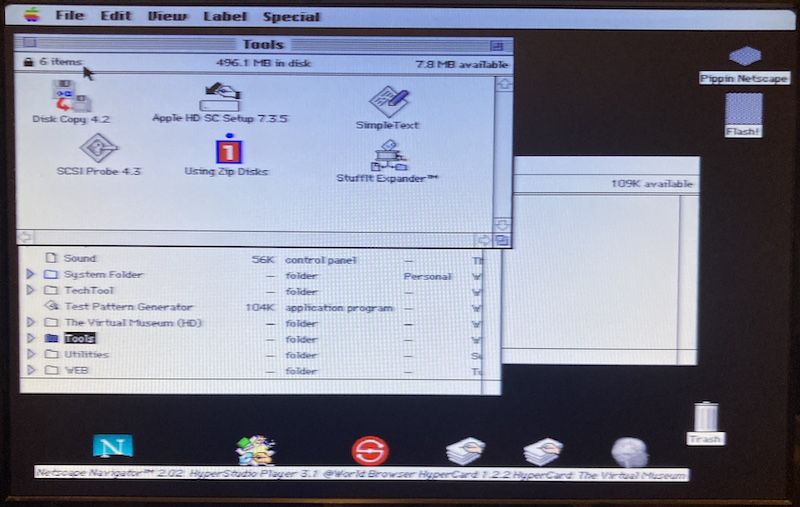The width and height of the screenshot is (800, 507).
Task: Click the Tools window zoom box
Action: (496, 46)
